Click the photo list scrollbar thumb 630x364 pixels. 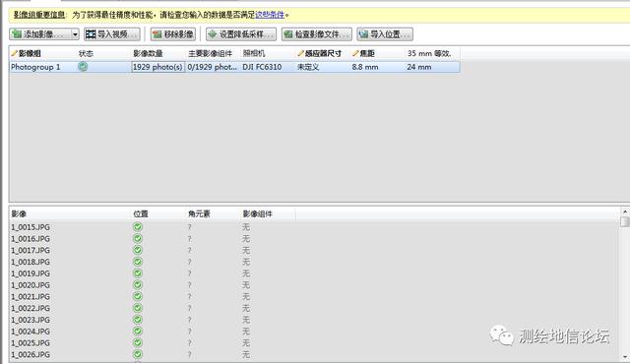(625, 221)
